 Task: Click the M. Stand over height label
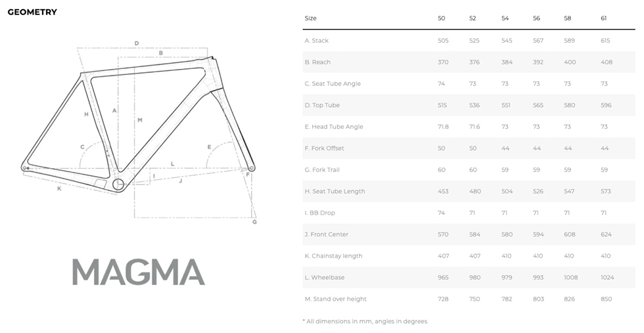coord(336,299)
